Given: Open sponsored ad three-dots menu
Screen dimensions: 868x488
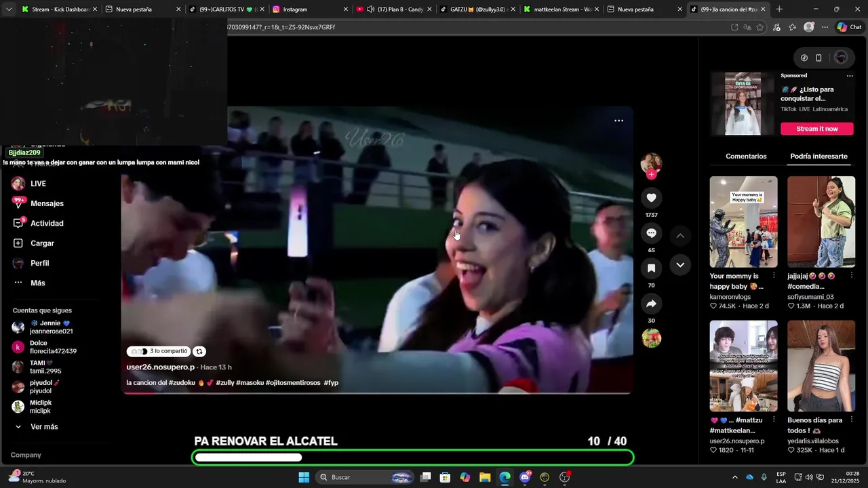Looking at the screenshot, I should 850,76.
